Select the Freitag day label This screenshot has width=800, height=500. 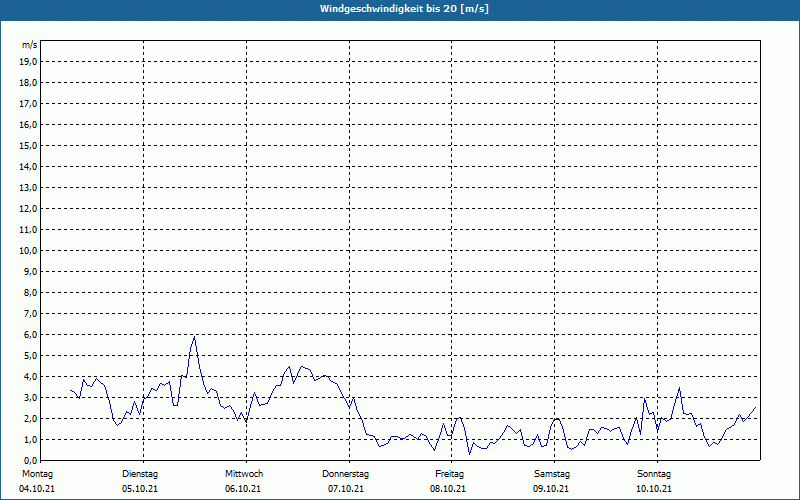click(x=449, y=474)
